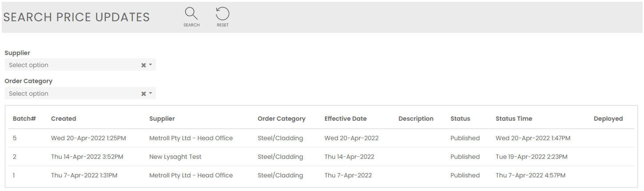Select the New Lysaght Test supplier row

point(175,157)
